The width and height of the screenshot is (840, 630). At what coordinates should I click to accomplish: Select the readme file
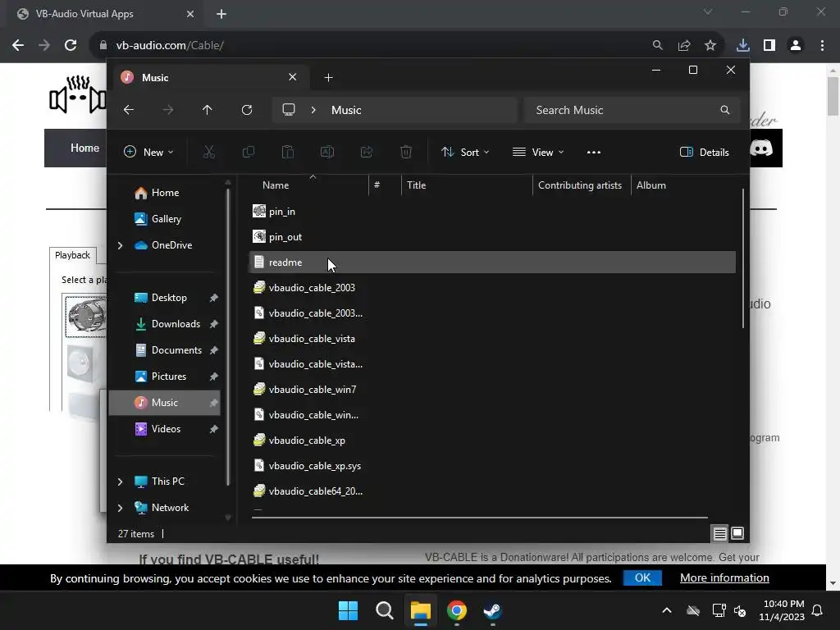pos(492,262)
